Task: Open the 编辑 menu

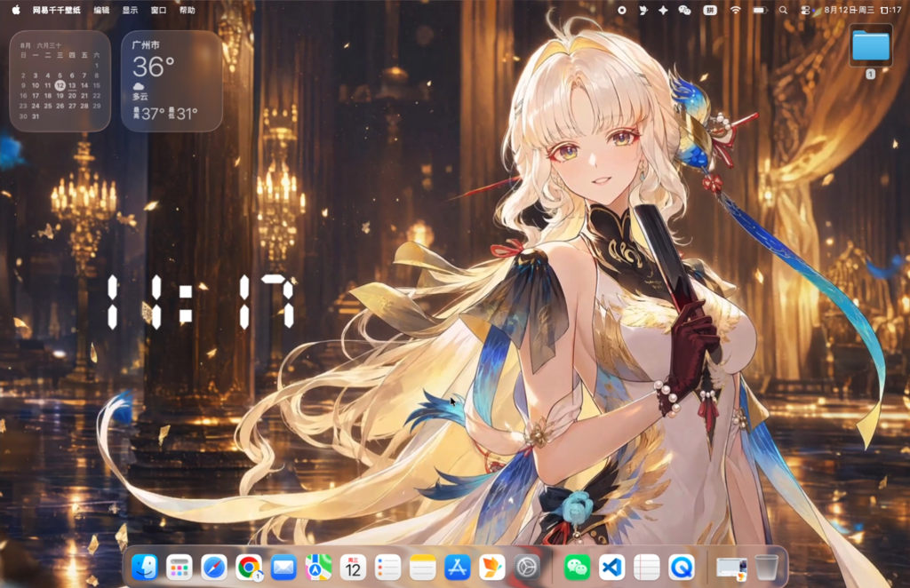Action: coord(101,10)
